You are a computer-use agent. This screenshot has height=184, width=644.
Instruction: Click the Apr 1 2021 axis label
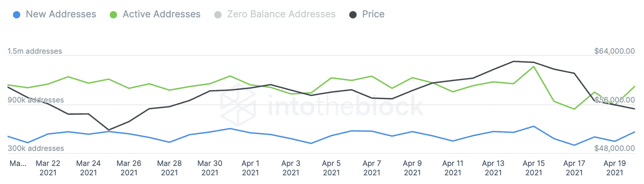250,168
